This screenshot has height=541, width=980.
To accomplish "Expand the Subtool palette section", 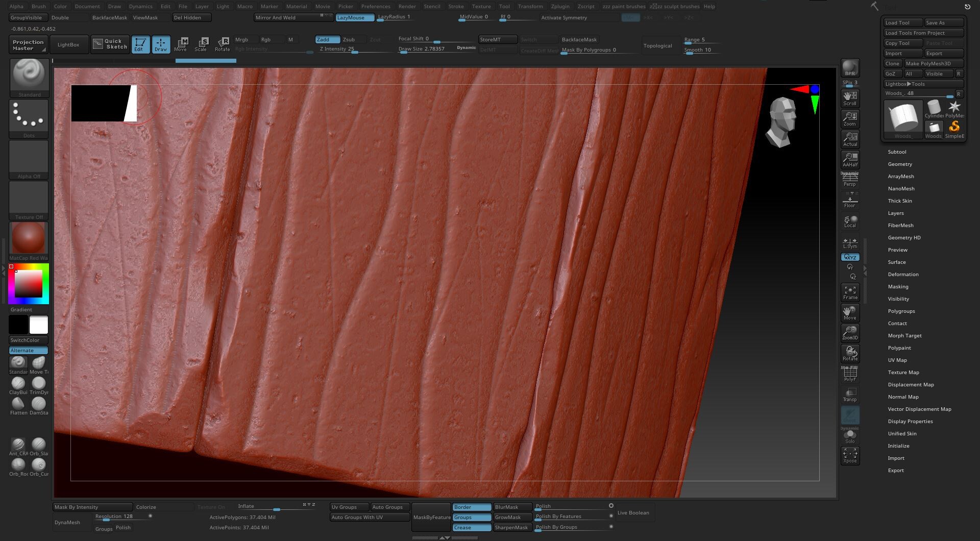I will point(897,152).
